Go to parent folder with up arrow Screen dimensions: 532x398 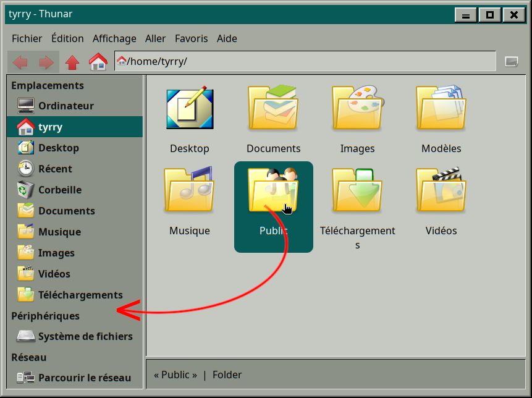click(72, 62)
